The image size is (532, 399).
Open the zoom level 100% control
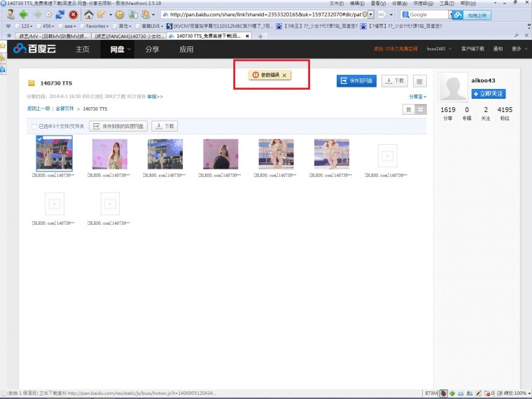(516, 393)
